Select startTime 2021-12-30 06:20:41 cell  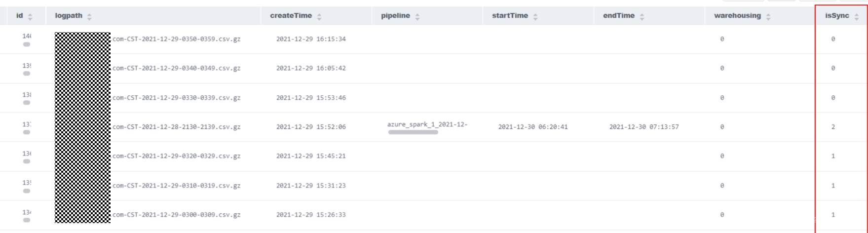tap(533, 127)
